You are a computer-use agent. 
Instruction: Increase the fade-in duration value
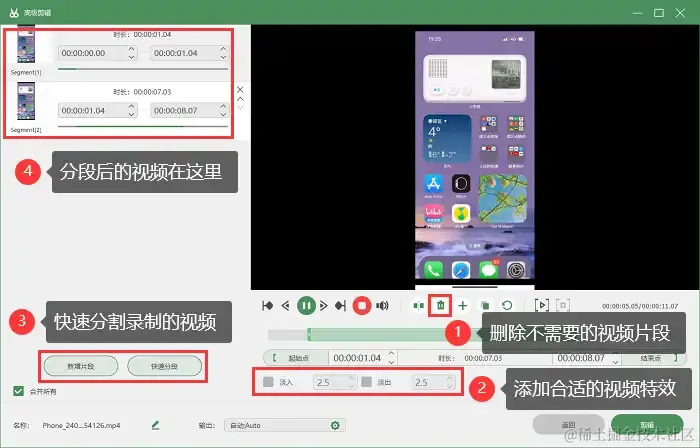351,378
